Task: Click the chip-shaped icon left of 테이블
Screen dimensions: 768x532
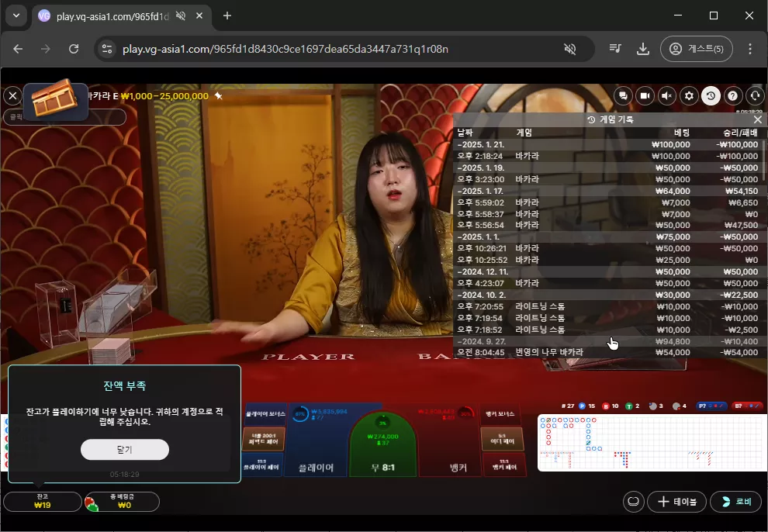Action: point(633,502)
